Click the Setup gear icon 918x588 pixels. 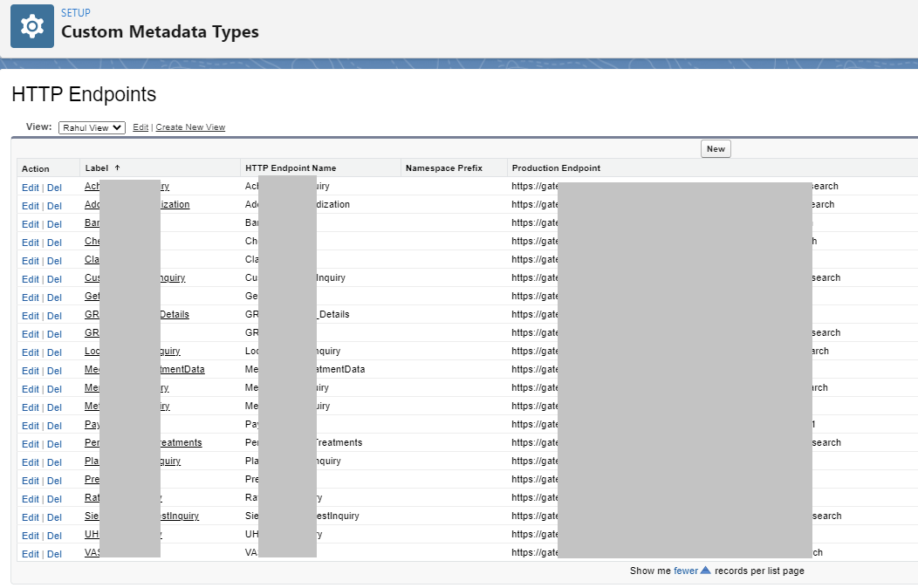(32, 26)
